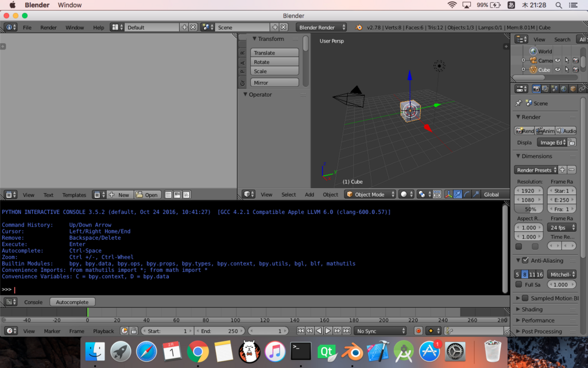Click the Autocomplete button in console
The height and width of the screenshot is (368, 588).
[72, 302]
